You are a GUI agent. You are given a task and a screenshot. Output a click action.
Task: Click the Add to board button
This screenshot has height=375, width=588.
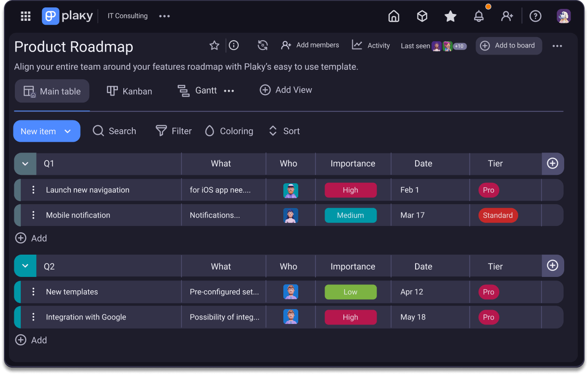tap(508, 46)
